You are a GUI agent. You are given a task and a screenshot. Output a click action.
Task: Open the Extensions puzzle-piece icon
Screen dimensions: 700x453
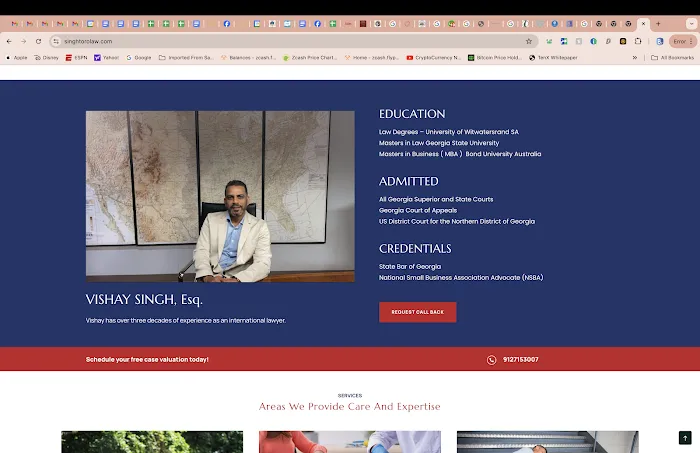[x=638, y=41]
